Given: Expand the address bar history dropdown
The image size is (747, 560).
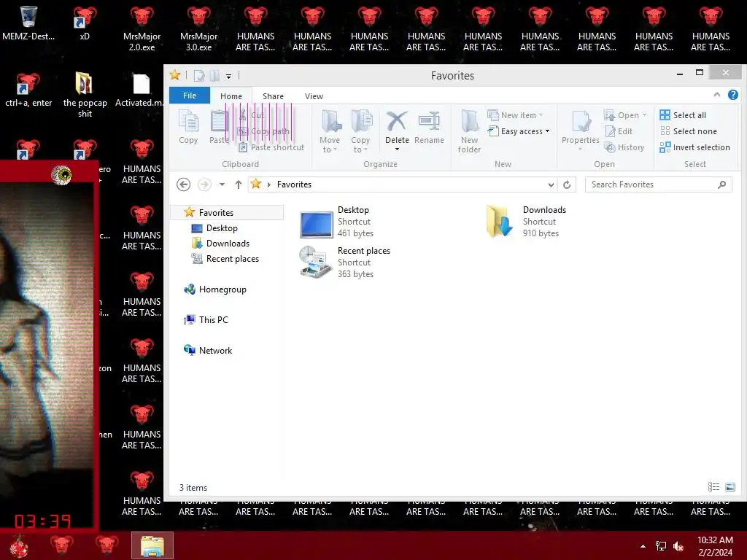Looking at the screenshot, I should point(551,184).
